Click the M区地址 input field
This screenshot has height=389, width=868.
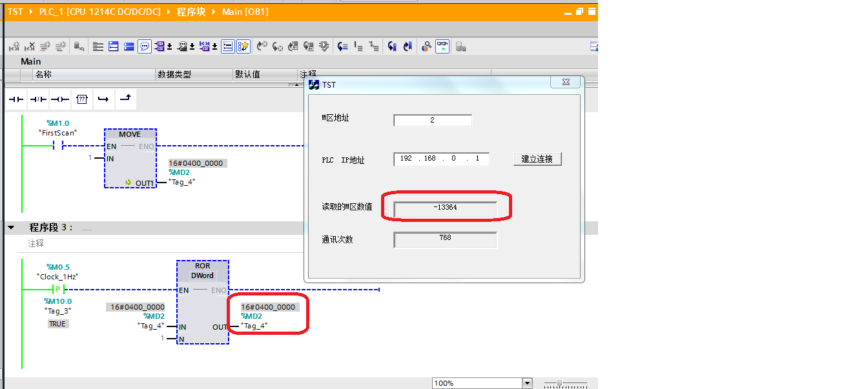(x=432, y=121)
